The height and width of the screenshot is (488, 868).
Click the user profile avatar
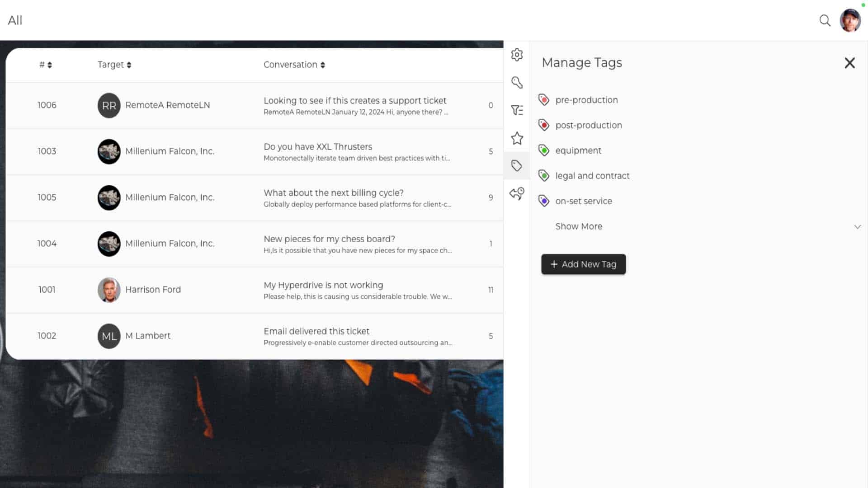[x=850, y=20]
